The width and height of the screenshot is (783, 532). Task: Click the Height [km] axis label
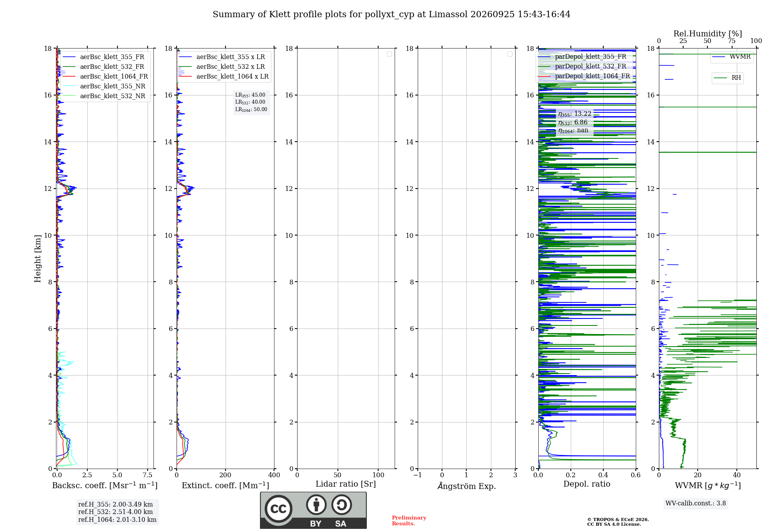tap(38, 259)
